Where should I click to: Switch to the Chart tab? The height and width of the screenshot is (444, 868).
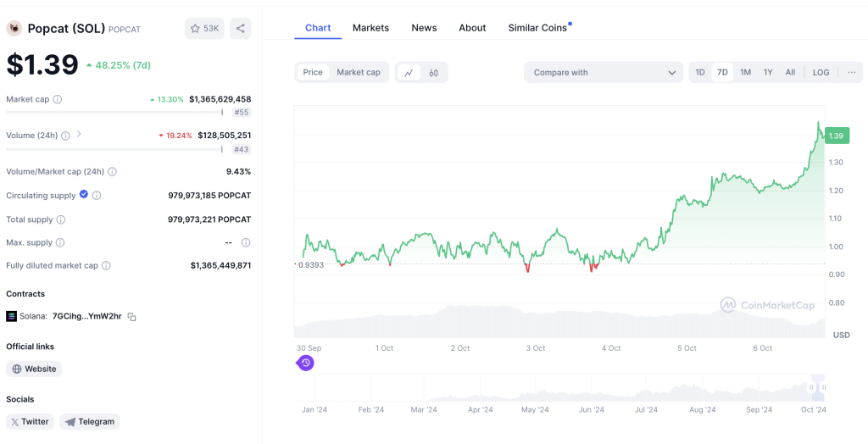318,28
